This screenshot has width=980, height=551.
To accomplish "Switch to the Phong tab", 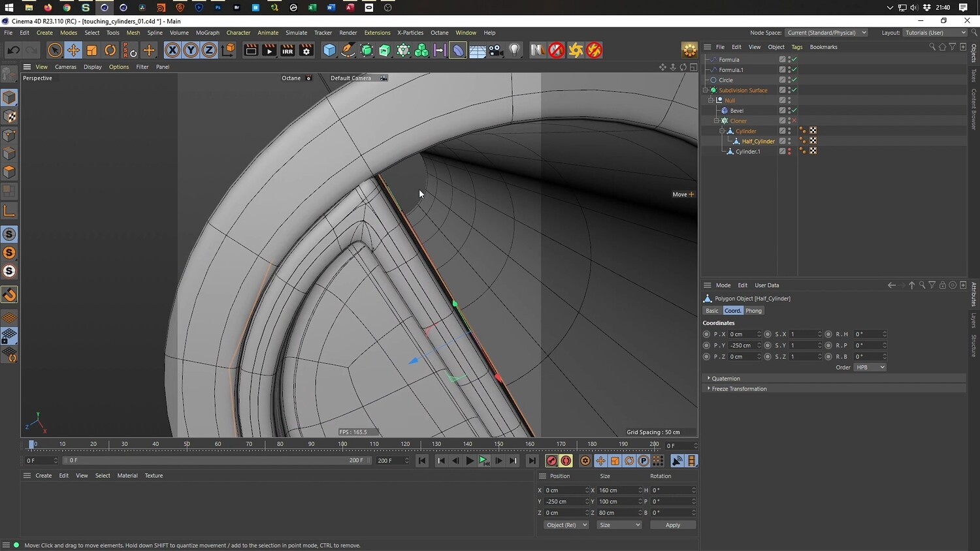I will click(753, 311).
